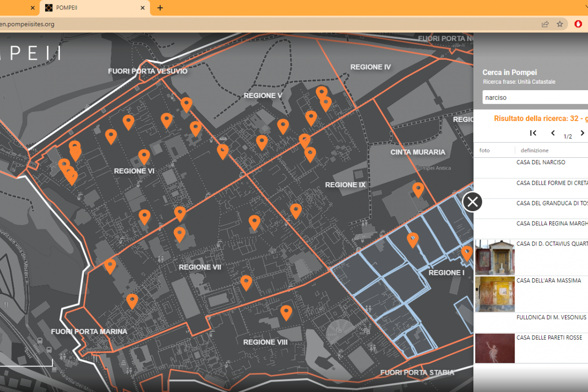Click the CINTA MURARIA map label
This screenshot has width=588, height=392.
pyautogui.click(x=418, y=152)
